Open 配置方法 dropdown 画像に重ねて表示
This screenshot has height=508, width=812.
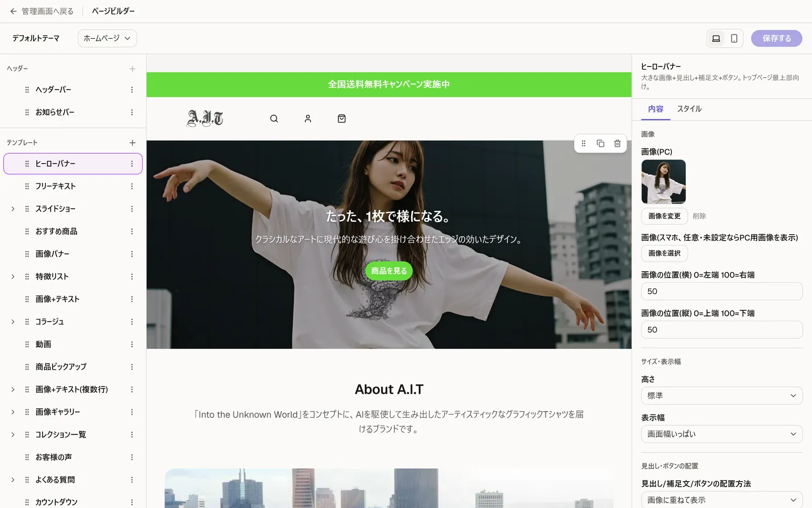click(722, 500)
